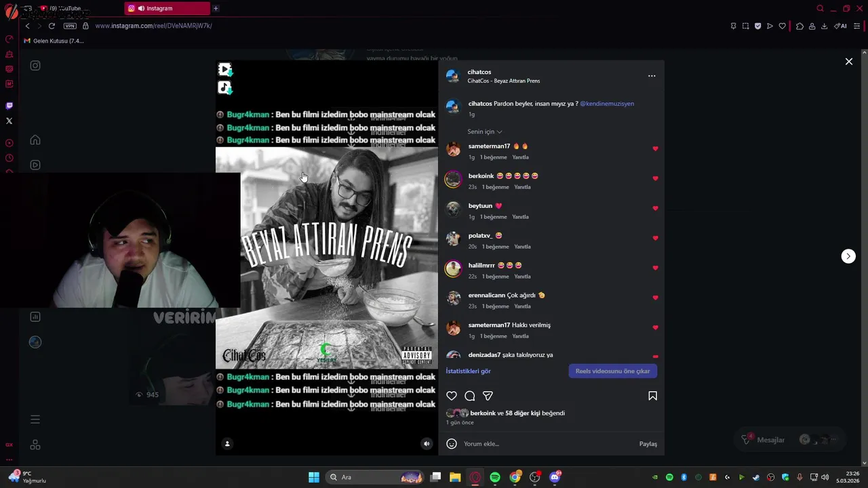Click the address bar URL field
This screenshot has height=488, width=868.
click(407, 26)
